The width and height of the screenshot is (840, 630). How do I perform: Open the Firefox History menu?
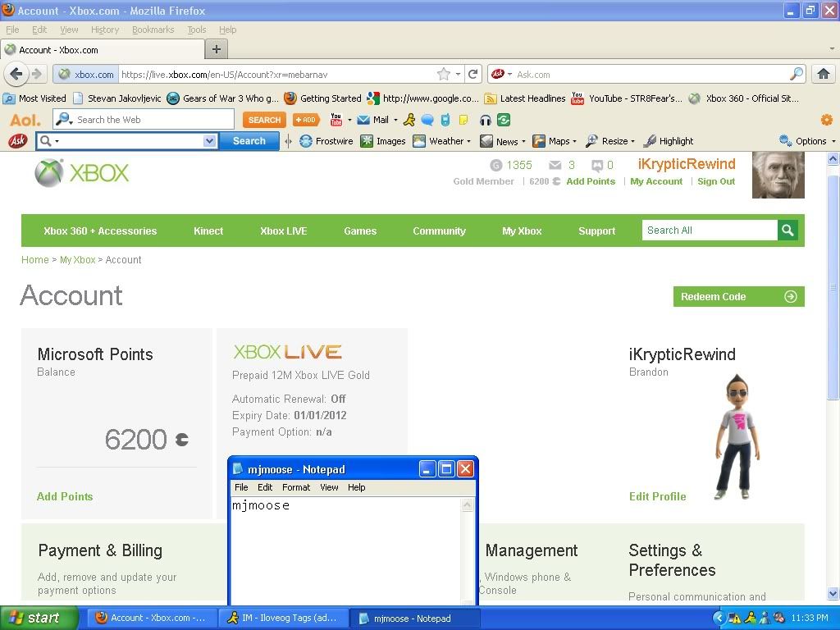105,30
